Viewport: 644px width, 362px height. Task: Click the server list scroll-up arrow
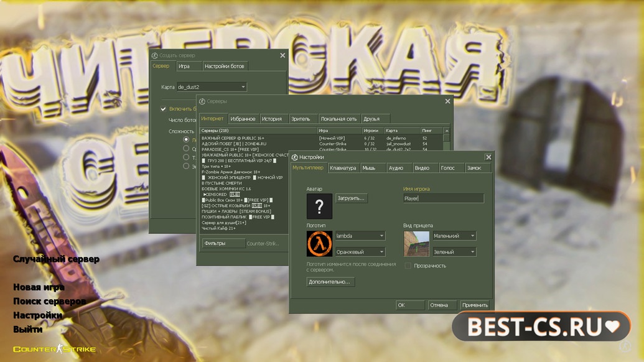click(x=447, y=131)
